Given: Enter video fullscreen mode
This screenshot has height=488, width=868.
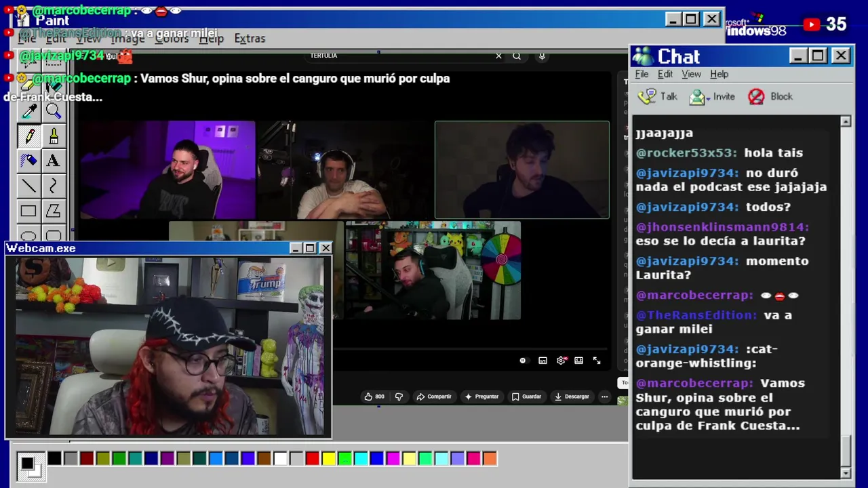Looking at the screenshot, I should [597, 361].
